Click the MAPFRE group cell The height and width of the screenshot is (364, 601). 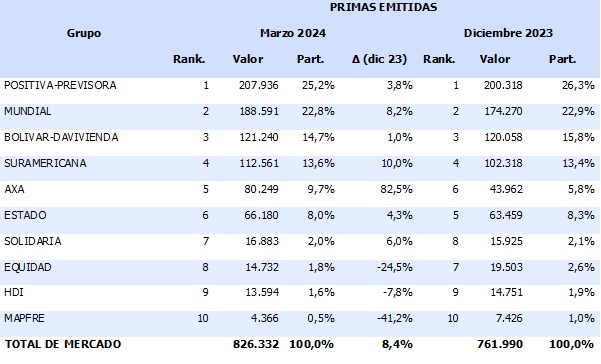tap(24, 318)
